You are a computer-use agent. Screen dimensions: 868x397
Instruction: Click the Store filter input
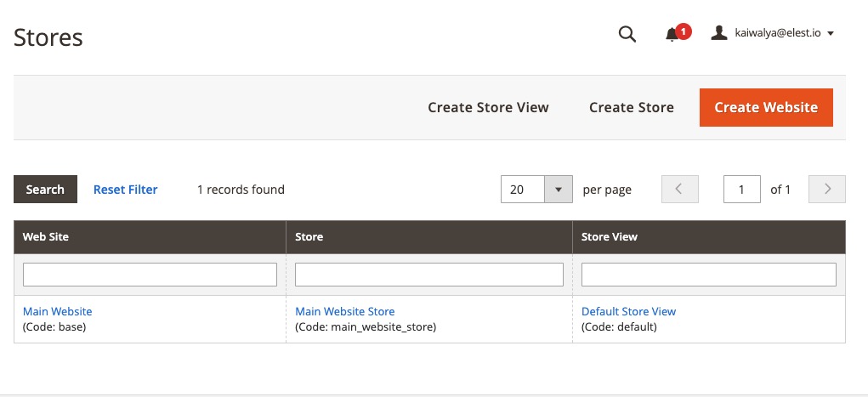(x=429, y=275)
